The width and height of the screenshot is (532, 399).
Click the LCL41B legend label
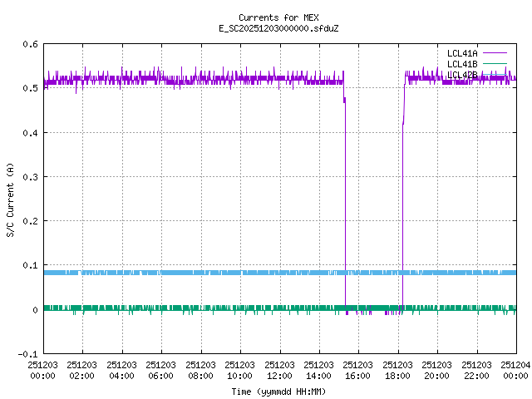(461, 64)
